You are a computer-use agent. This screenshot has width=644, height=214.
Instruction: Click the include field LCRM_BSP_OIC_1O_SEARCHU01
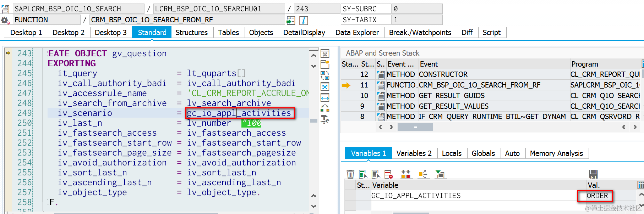[219, 9]
